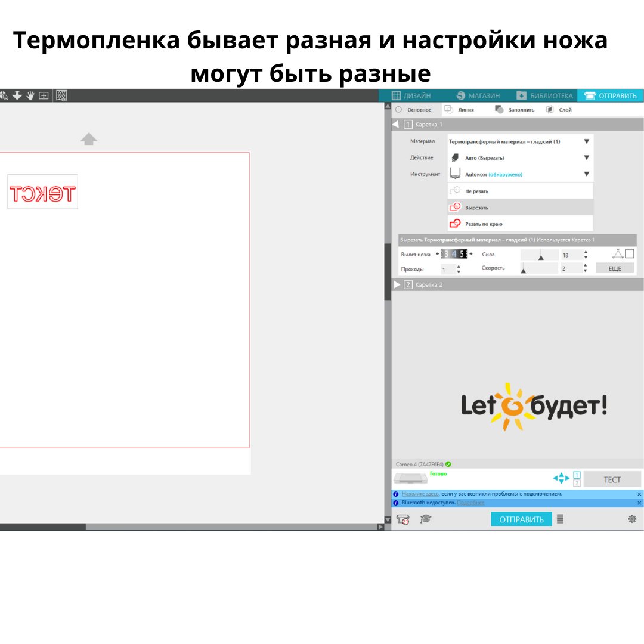The width and height of the screenshot is (644, 644).
Task: Activate the hand Pan tool
Action: tap(30, 95)
